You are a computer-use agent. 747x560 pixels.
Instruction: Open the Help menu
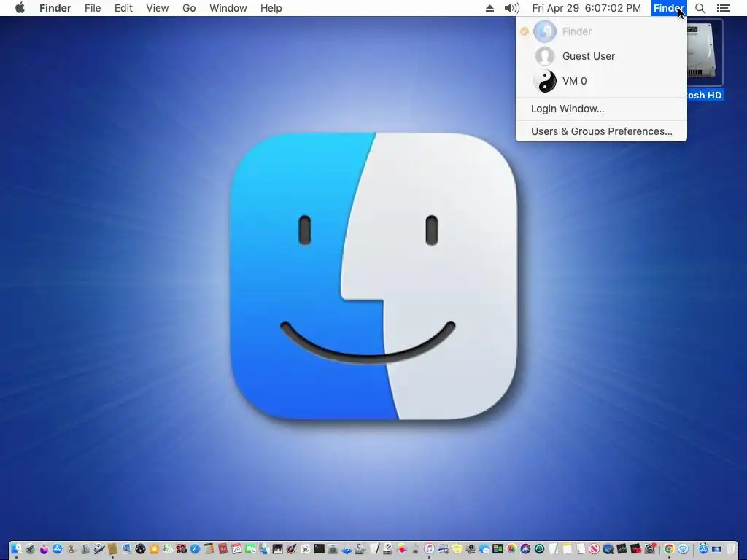(271, 8)
